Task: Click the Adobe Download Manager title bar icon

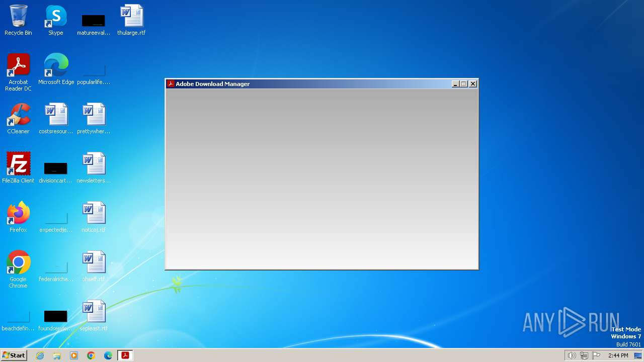Action: point(171,84)
